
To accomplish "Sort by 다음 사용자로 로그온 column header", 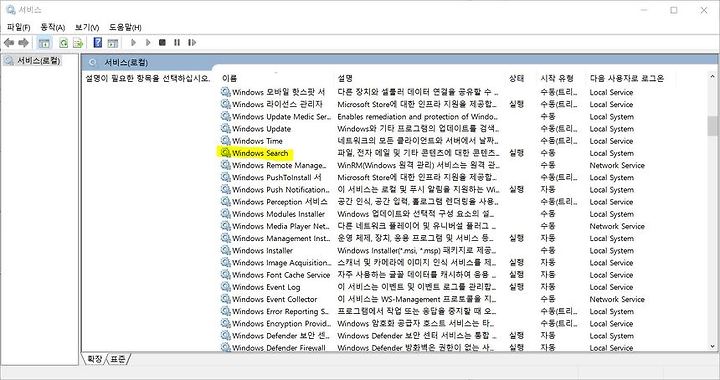I will (627, 78).
